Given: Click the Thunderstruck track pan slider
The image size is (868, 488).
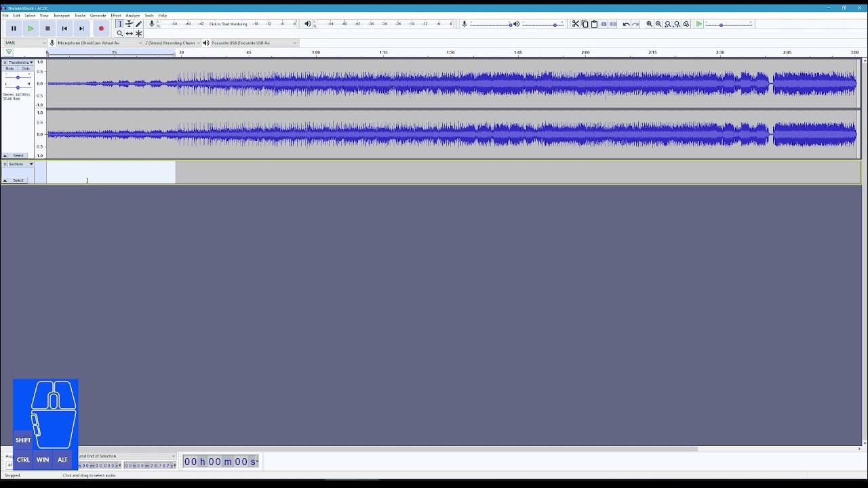Looking at the screenshot, I should pyautogui.click(x=18, y=87).
